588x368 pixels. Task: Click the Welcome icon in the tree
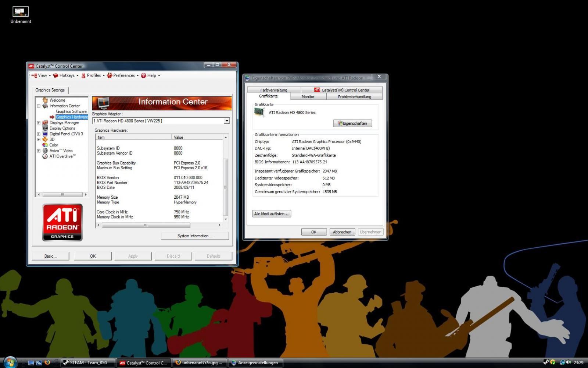(x=45, y=100)
